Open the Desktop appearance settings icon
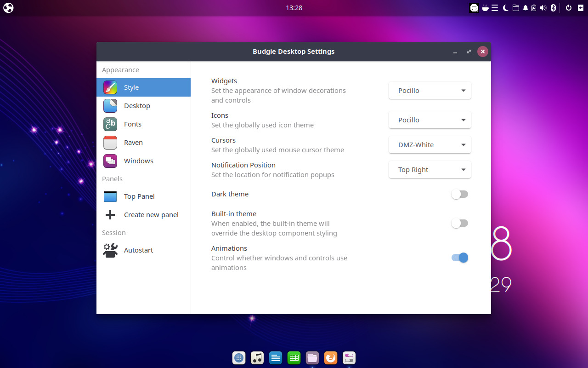Viewport: 588px width, 368px height. coord(110,106)
